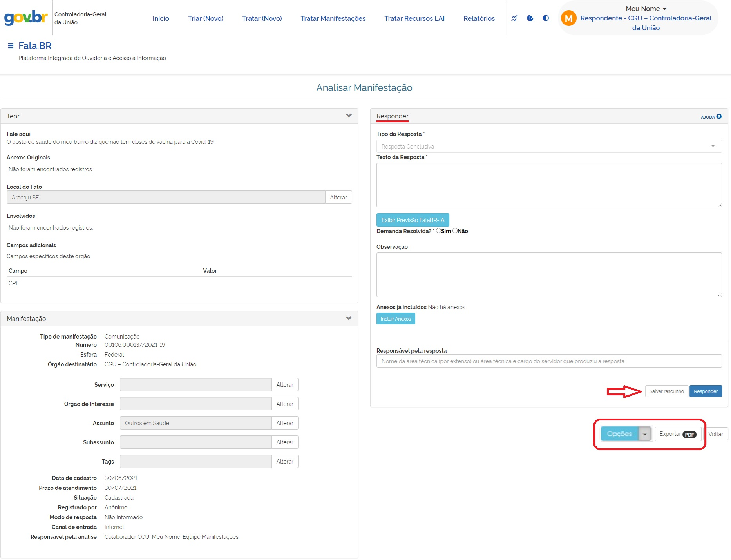Click Alterar next to Assunto field
This screenshot has width=731, height=560.
click(284, 423)
